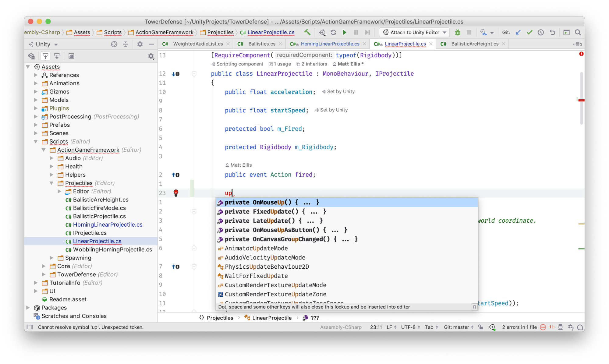Click Projectiles breadcrumb in navigation bar
The width and height of the screenshot is (609, 364).
[x=217, y=32]
